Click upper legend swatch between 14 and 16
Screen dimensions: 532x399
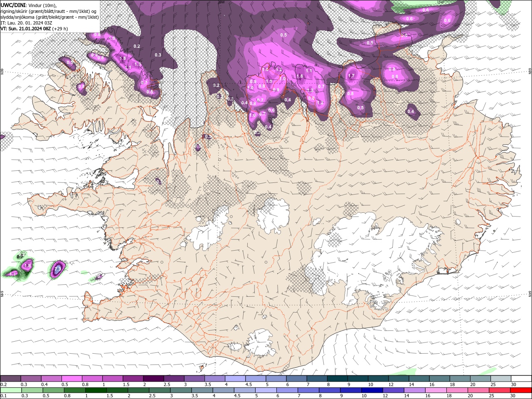click(x=419, y=379)
